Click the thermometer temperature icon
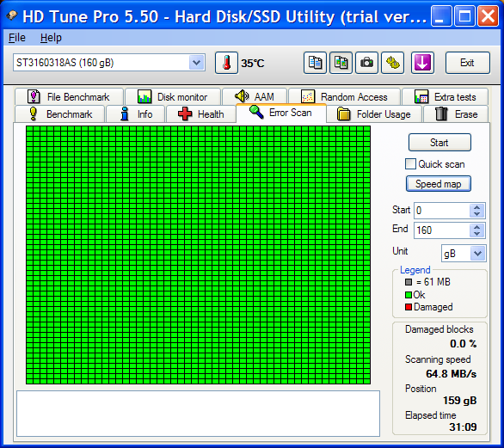 226,63
